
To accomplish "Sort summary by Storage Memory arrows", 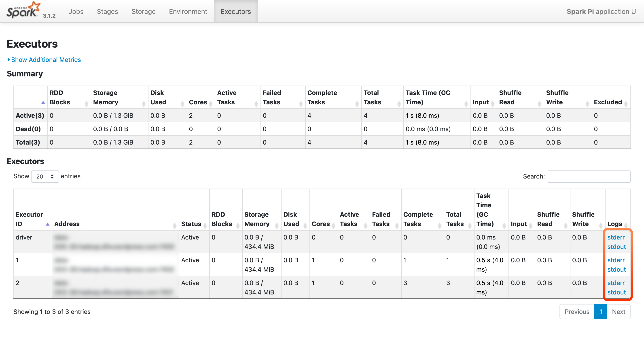I will coord(144,104).
